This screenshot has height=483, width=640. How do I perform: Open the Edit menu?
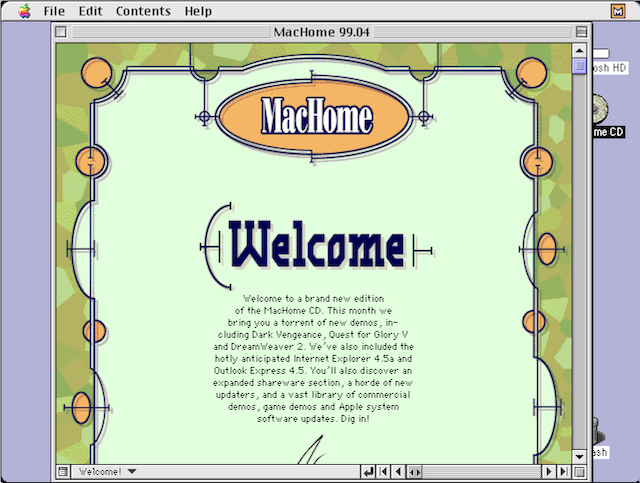pyautogui.click(x=90, y=11)
